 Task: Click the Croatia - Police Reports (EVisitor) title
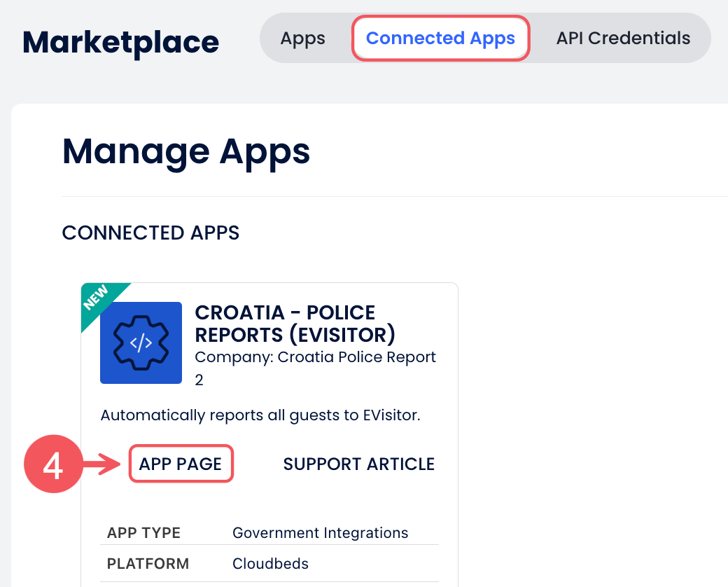[x=295, y=322]
